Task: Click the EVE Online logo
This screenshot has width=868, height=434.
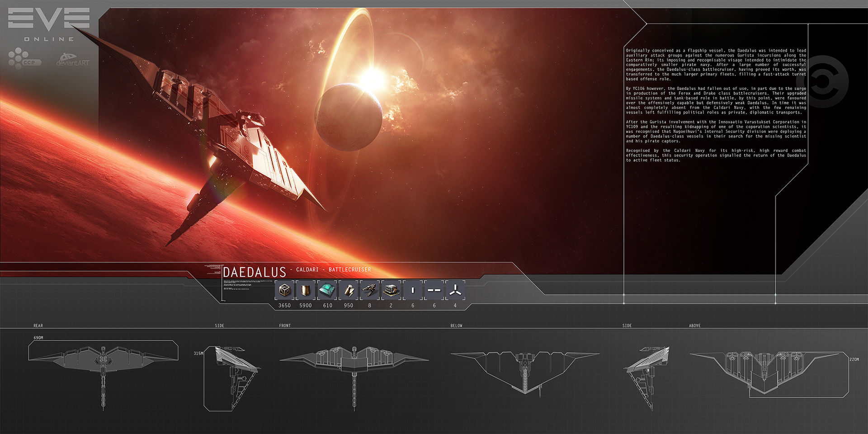Action: click(x=49, y=24)
